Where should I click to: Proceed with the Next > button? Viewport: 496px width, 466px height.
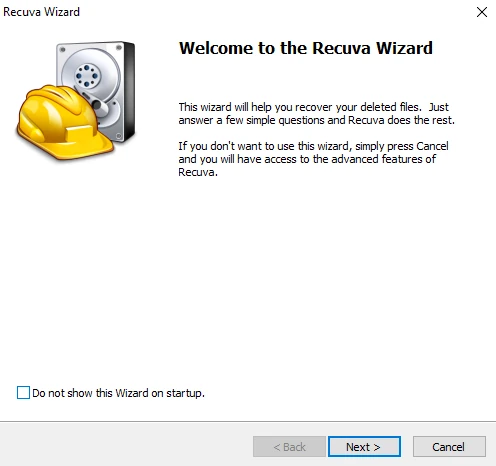pyautogui.click(x=364, y=447)
